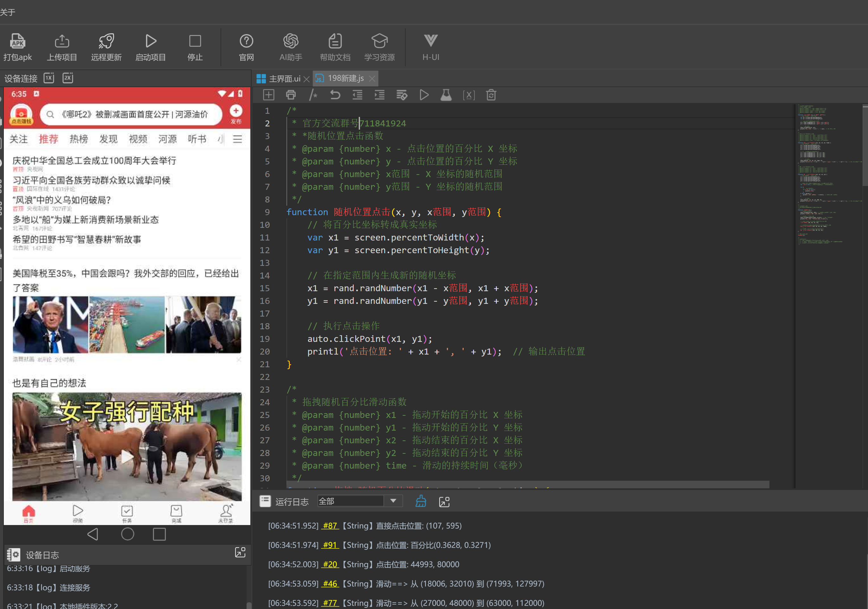This screenshot has height=609, width=868.
Task: Increase indent of selected code
Action: click(380, 95)
